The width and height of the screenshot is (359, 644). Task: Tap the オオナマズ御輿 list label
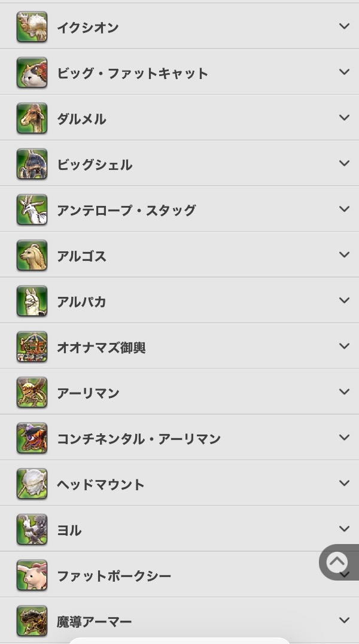[101, 347]
